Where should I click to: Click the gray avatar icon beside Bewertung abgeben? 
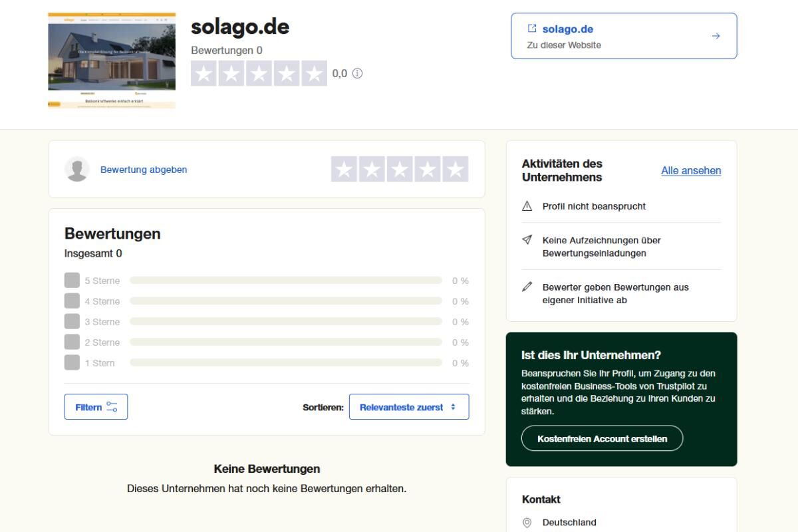coord(78,169)
